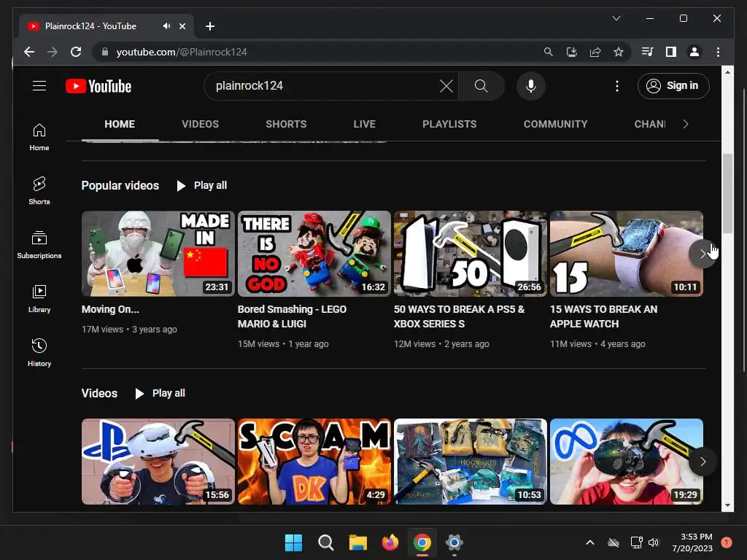Mute the tab using the speaker icon
747x560 pixels.
[166, 26]
